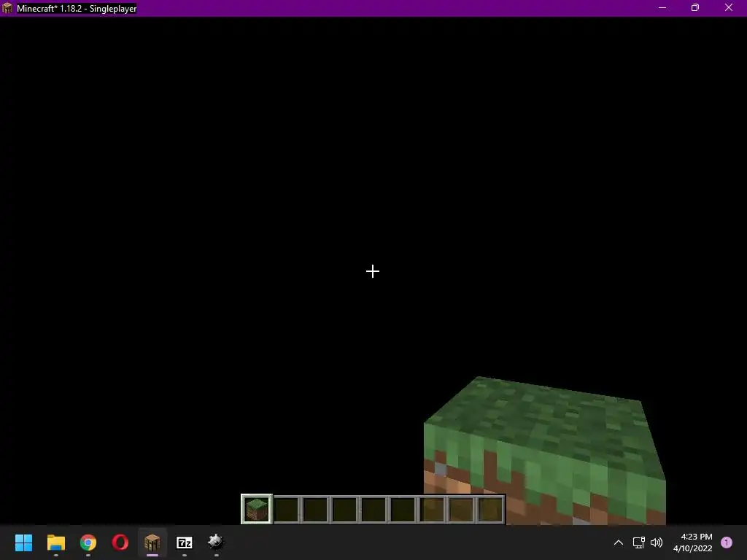Viewport: 747px width, 560px height.
Task: Minimize the Minecraft window
Action: coord(662,7)
